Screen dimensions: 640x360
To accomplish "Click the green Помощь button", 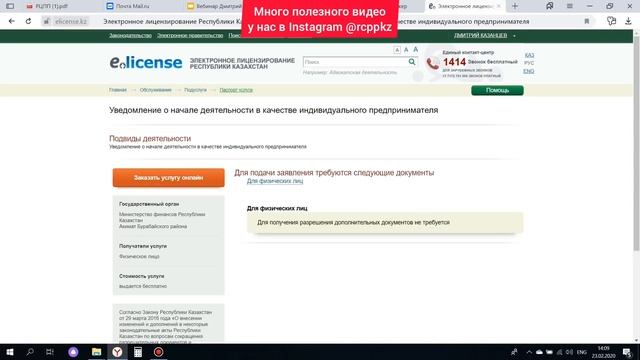I will click(x=497, y=90).
